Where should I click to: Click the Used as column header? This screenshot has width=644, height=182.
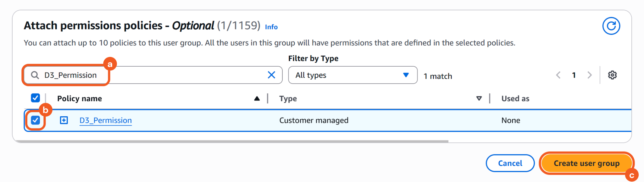pos(515,99)
